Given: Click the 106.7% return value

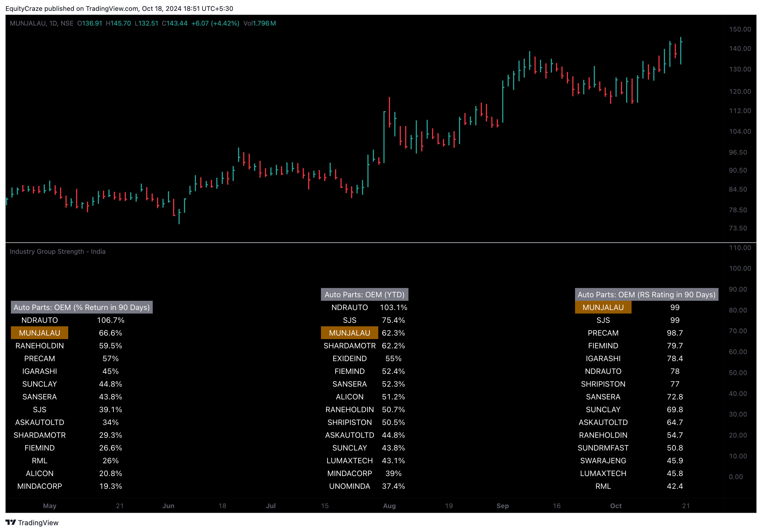Looking at the screenshot, I should click(111, 320).
